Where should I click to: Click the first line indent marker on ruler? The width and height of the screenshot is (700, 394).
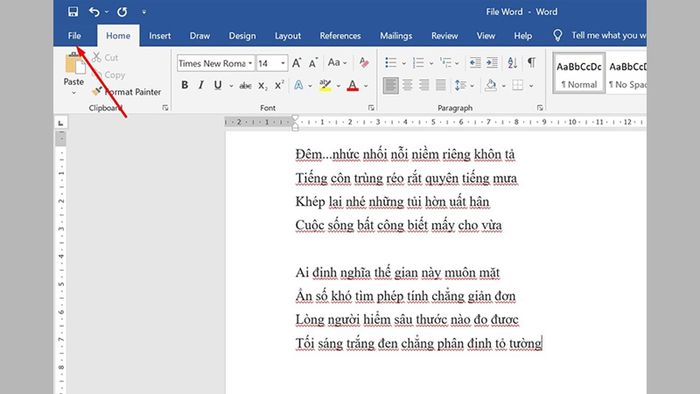295,118
